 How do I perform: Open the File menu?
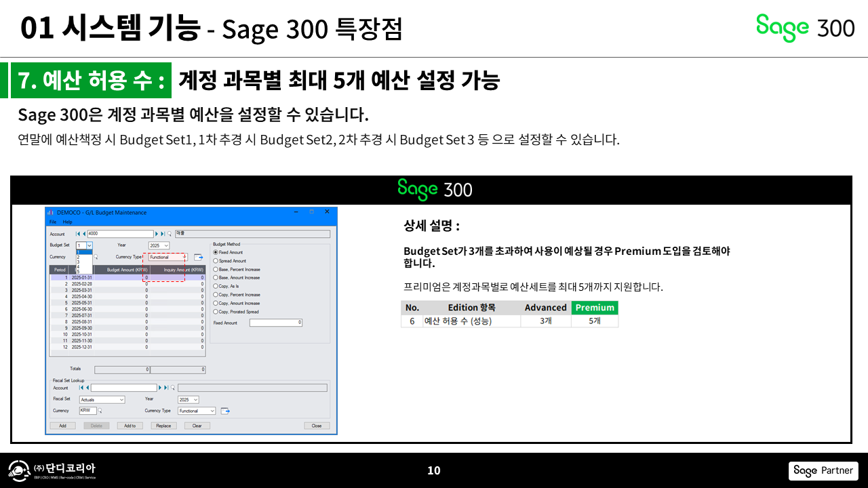click(53, 222)
